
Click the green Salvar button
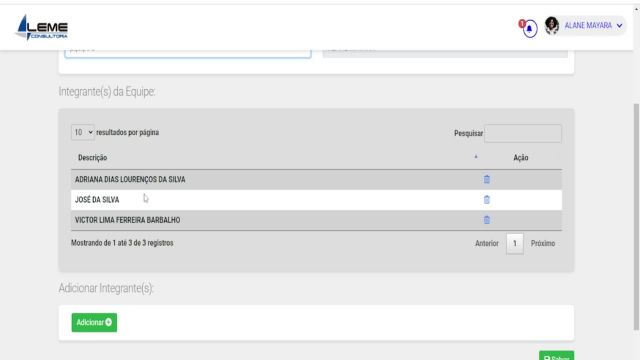tap(556, 356)
